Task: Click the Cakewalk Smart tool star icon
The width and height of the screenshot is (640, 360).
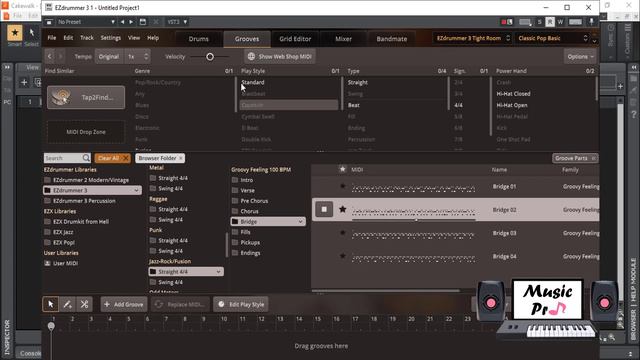Action: pos(15,32)
